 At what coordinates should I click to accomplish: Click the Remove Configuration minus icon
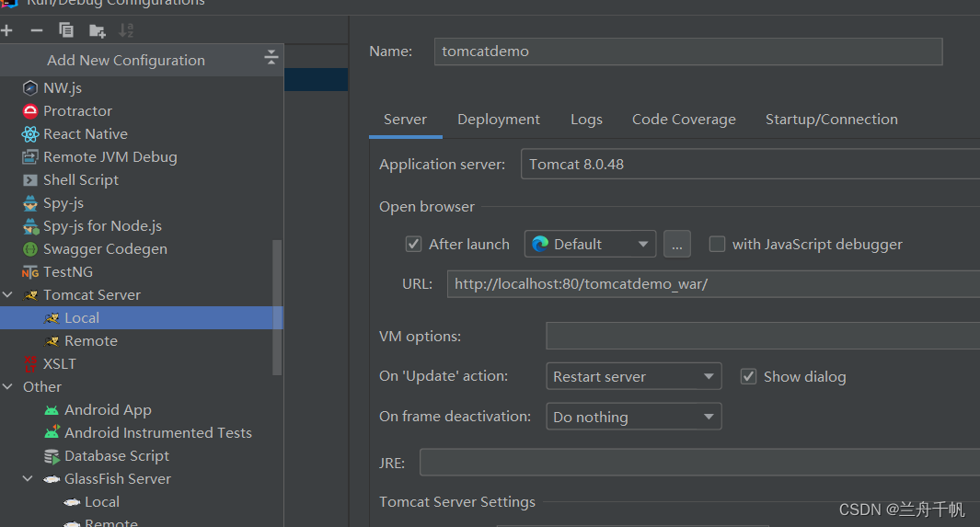37,30
